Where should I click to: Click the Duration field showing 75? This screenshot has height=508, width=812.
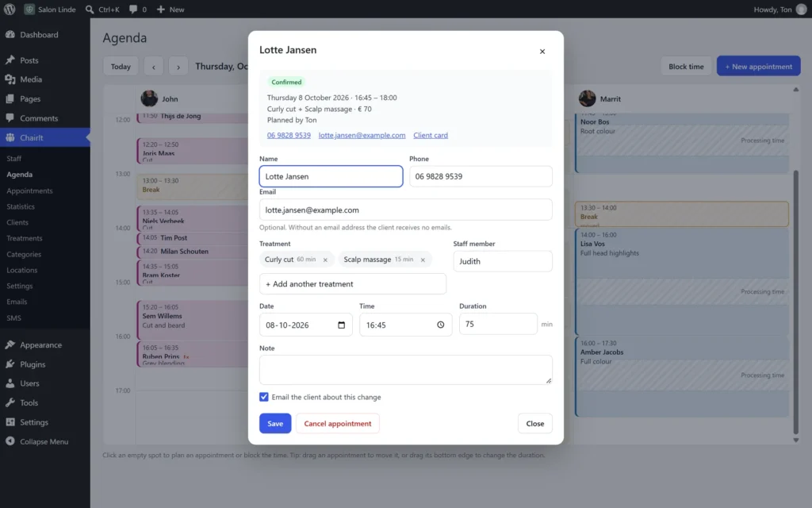coord(498,324)
